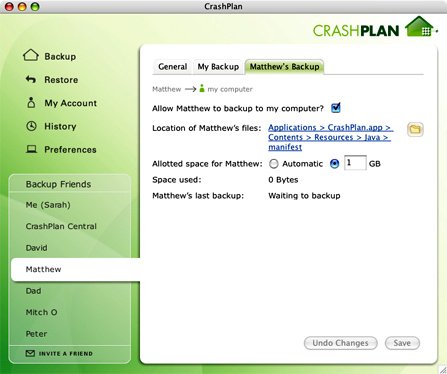Click the Save button
The width and height of the screenshot is (447, 374).
402,343
